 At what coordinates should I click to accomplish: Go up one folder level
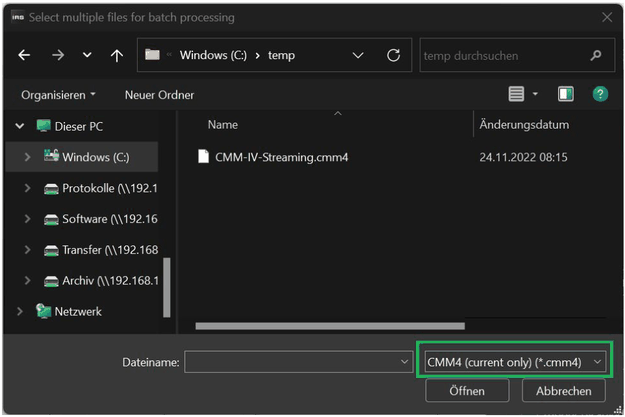pos(117,55)
